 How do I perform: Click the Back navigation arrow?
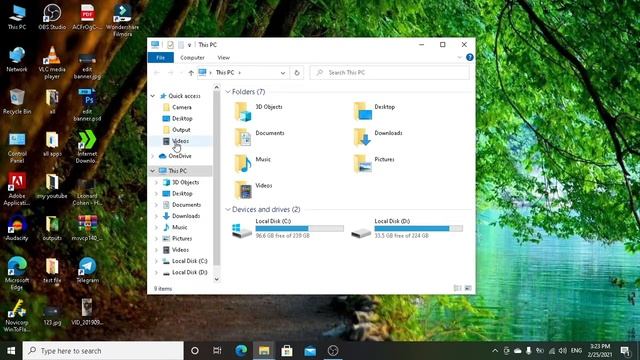click(157, 73)
